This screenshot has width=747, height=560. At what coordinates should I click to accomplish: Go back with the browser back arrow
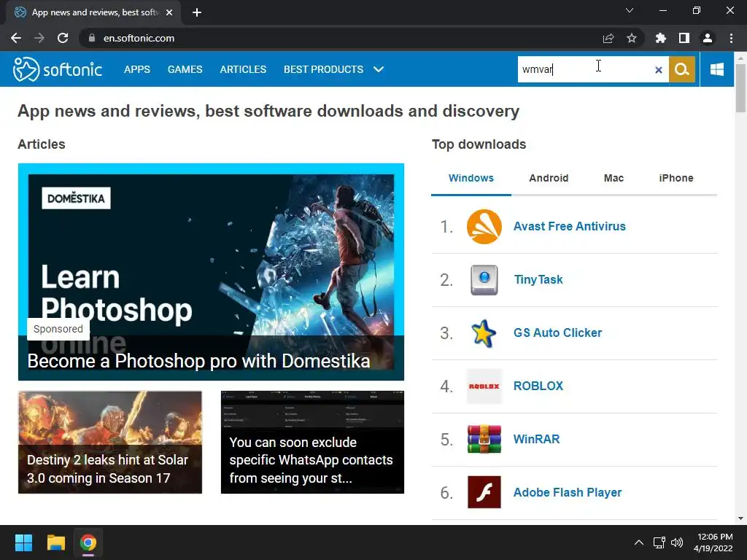[x=16, y=38]
